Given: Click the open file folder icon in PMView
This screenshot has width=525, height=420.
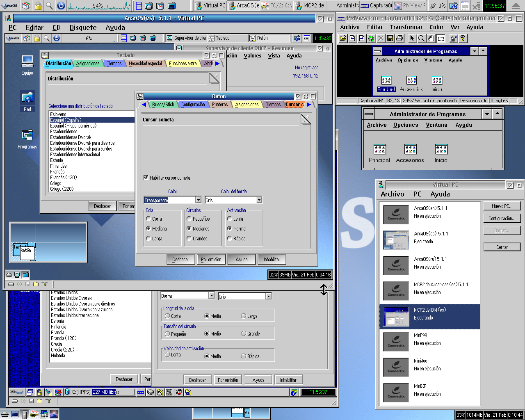Looking at the screenshot, I should [343, 38].
